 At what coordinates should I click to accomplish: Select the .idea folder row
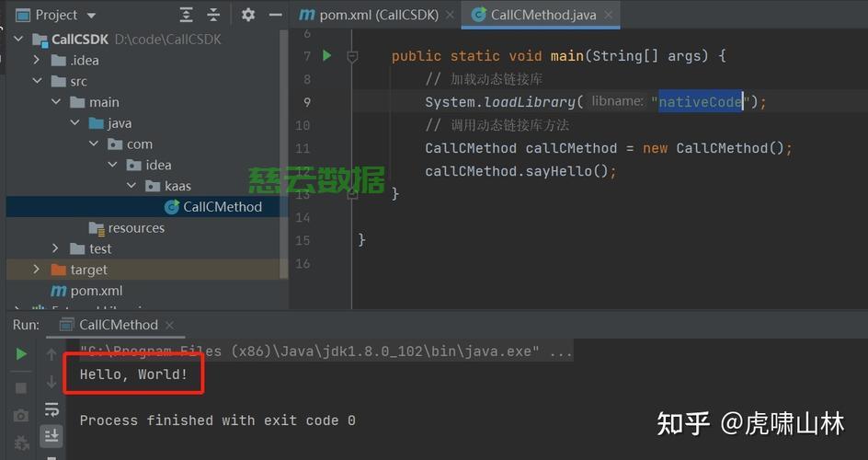(143, 60)
